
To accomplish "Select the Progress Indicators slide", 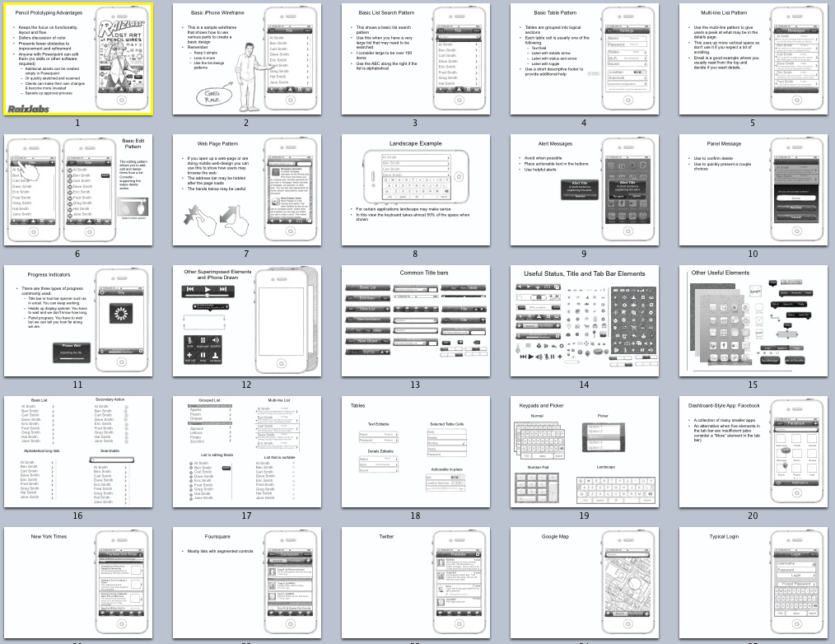I will click(78, 320).
